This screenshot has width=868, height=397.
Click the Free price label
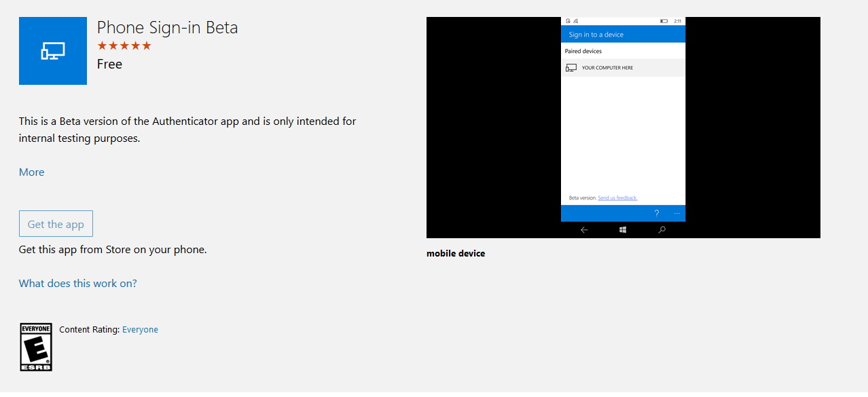(109, 64)
